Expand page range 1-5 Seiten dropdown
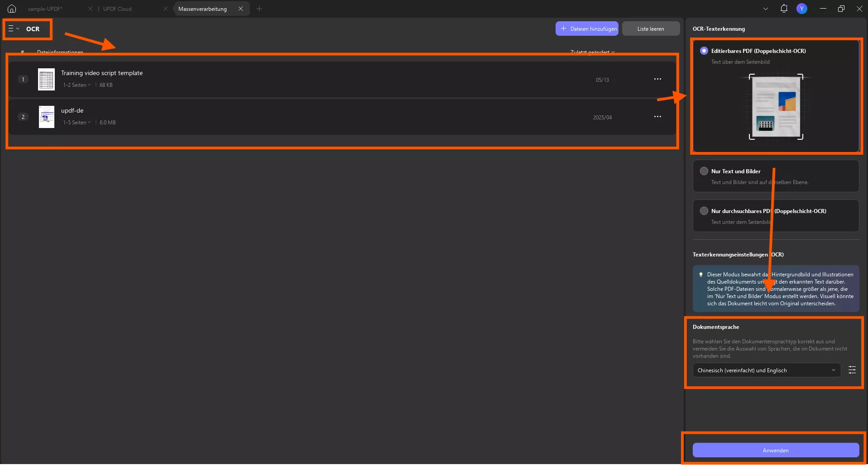This screenshot has height=465, width=868. 77,123
